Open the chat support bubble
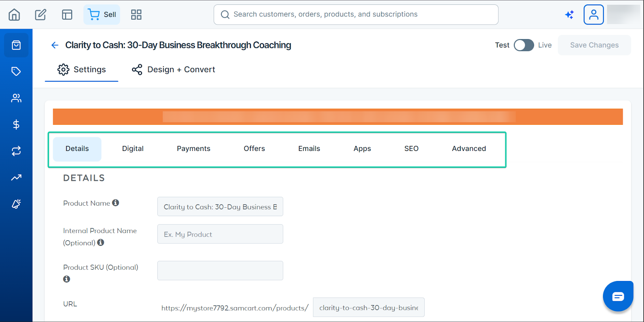 618,297
